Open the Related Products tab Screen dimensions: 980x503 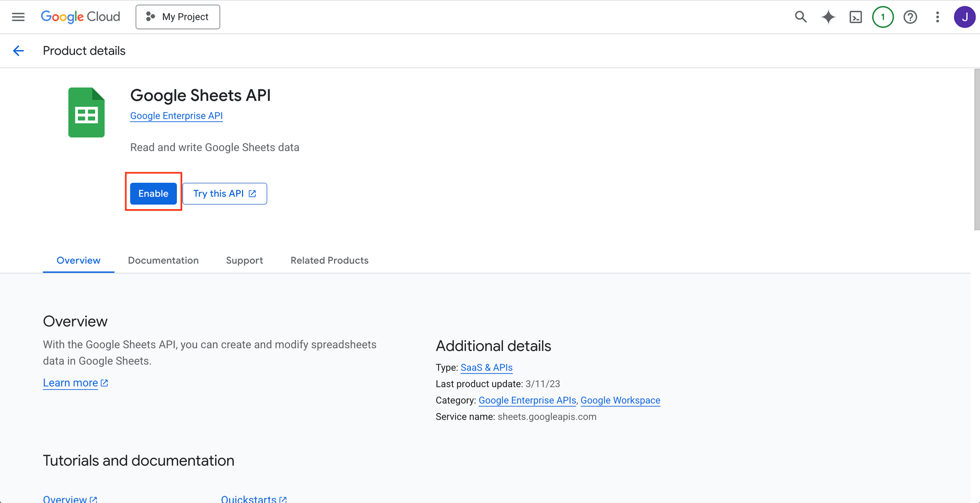[329, 260]
